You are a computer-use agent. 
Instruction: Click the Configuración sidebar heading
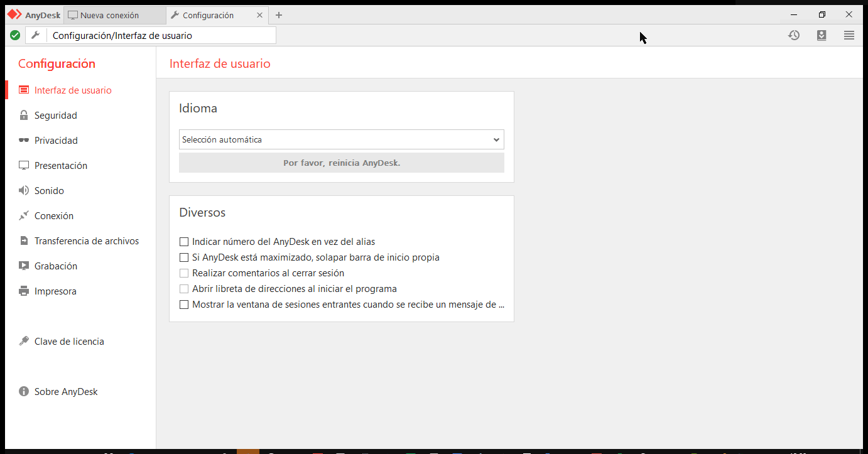click(x=57, y=64)
